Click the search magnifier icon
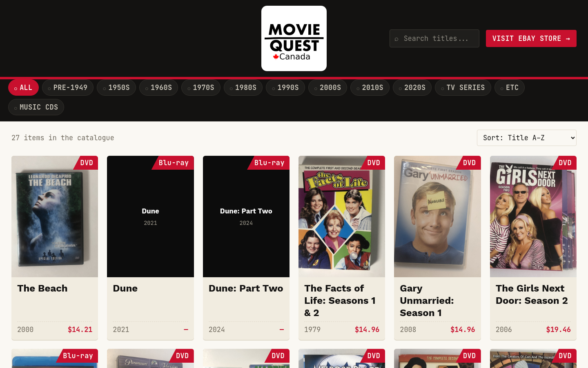Viewport: 588px width, 368px height. [396, 39]
